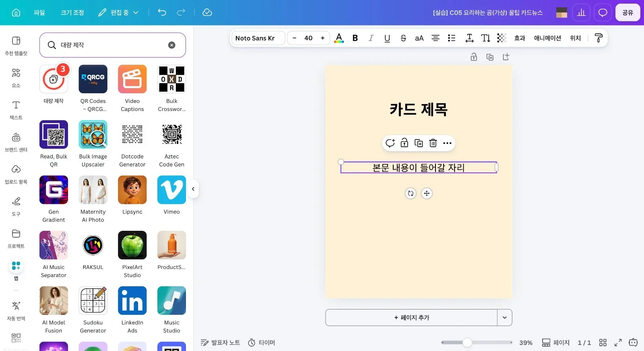The height and width of the screenshot is (351, 644).
Task: Toggle bulleted list formatting
Action: pos(452,38)
